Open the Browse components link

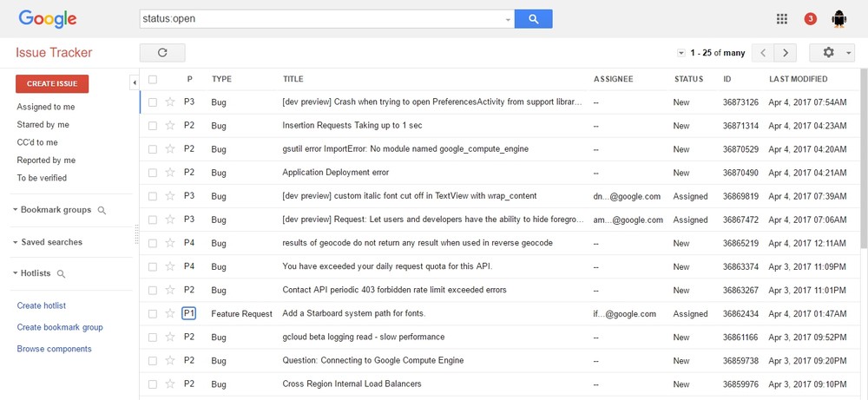(x=54, y=349)
